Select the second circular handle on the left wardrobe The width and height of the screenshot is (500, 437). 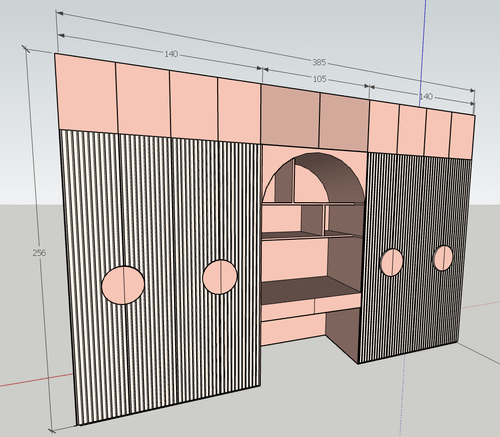pyautogui.click(x=220, y=277)
